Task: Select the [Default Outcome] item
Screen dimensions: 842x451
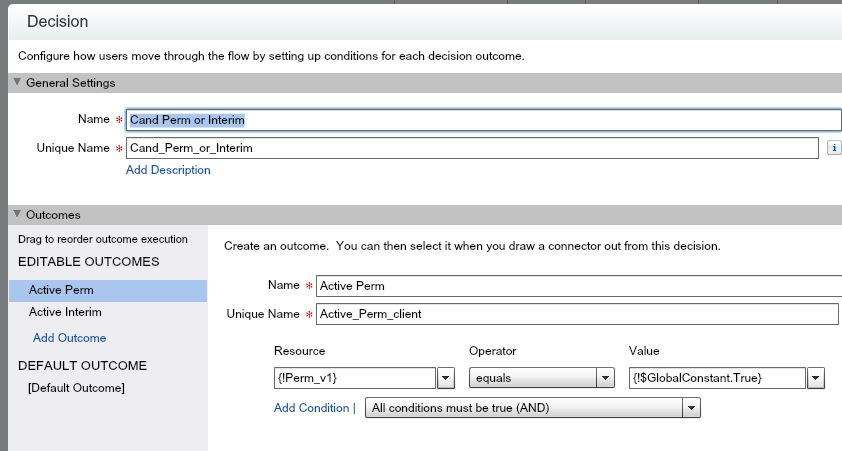Action: pyautogui.click(x=76, y=388)
